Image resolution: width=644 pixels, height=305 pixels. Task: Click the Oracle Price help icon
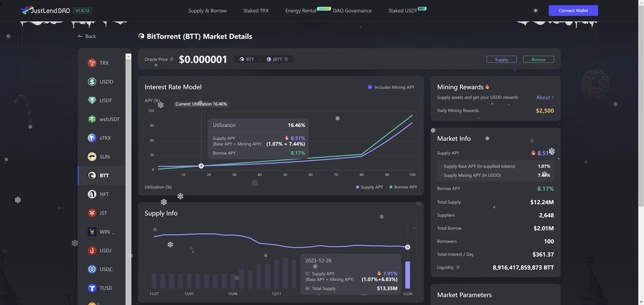point(172,59)
